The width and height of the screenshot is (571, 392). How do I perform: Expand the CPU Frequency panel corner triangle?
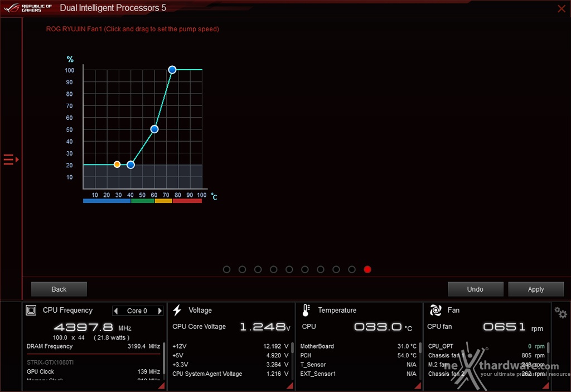click(161, 385)
